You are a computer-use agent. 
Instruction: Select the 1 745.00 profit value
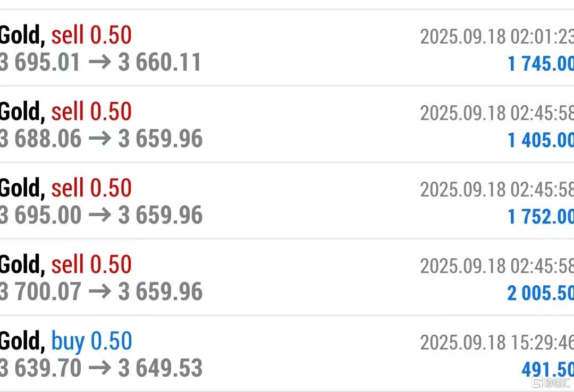click(541, 63)
